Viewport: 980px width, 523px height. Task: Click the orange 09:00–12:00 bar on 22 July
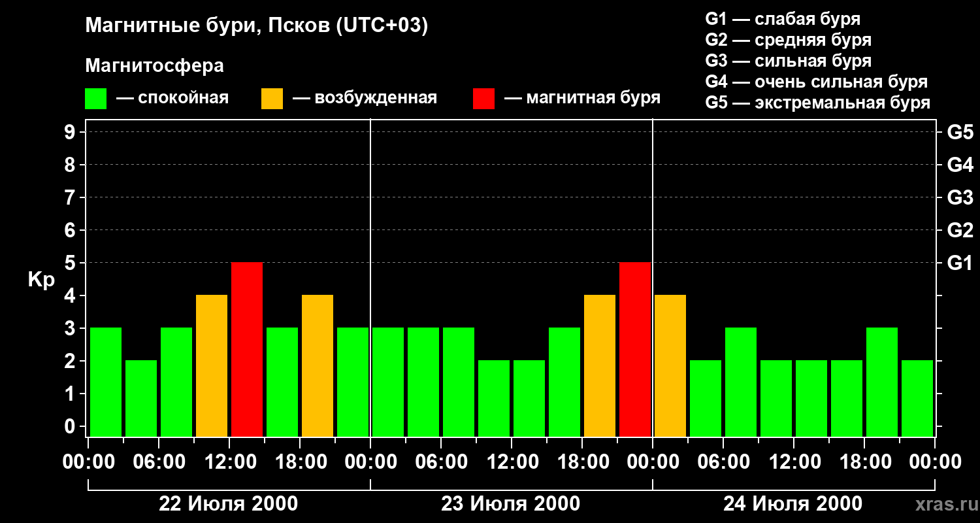tap(212, 365)
